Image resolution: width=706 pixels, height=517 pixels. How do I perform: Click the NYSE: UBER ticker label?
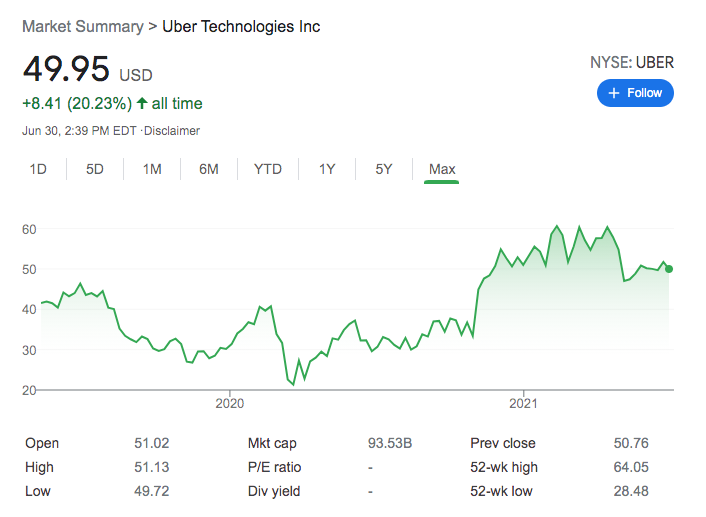pos(632,63)
